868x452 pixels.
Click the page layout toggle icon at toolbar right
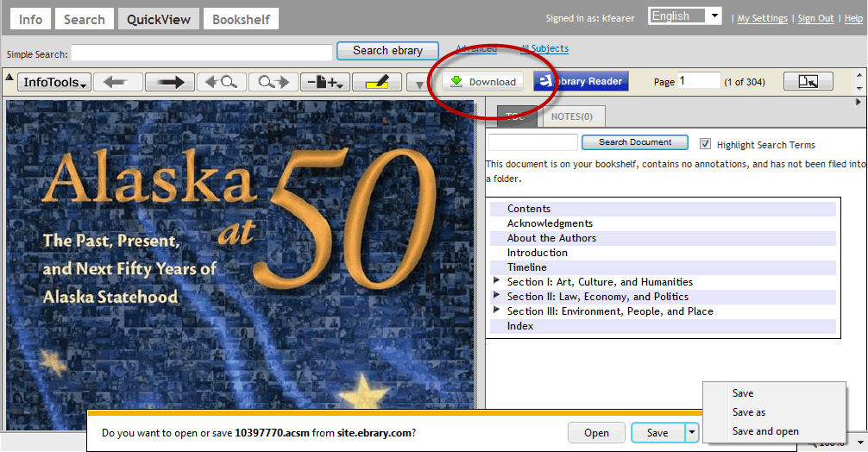(808, 82)
